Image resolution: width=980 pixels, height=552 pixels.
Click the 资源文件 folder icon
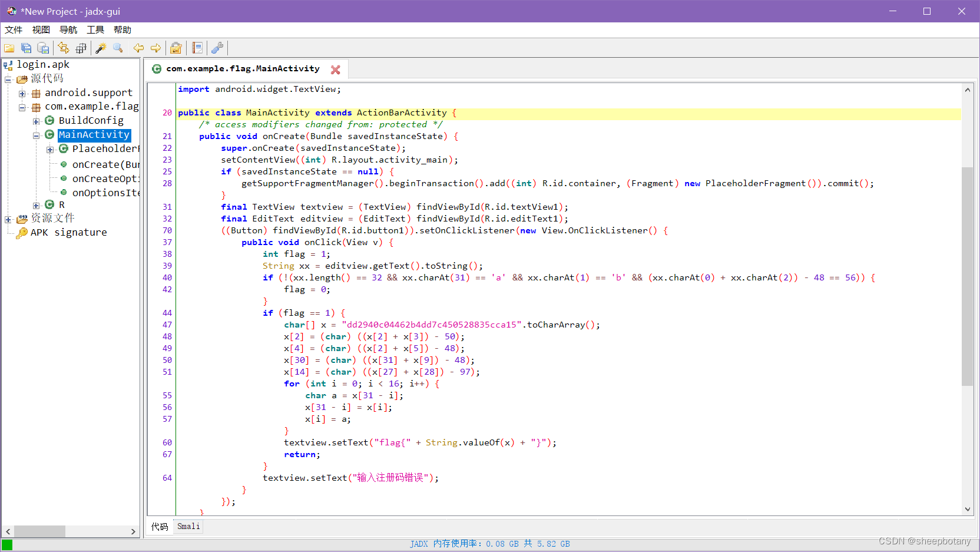click(22, 219)
